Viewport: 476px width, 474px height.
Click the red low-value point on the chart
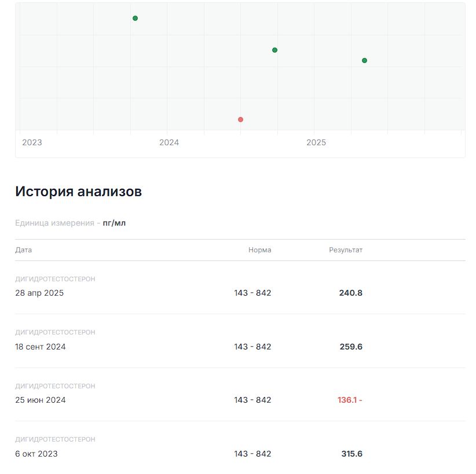pyautogui.click(x=240, y=120)
